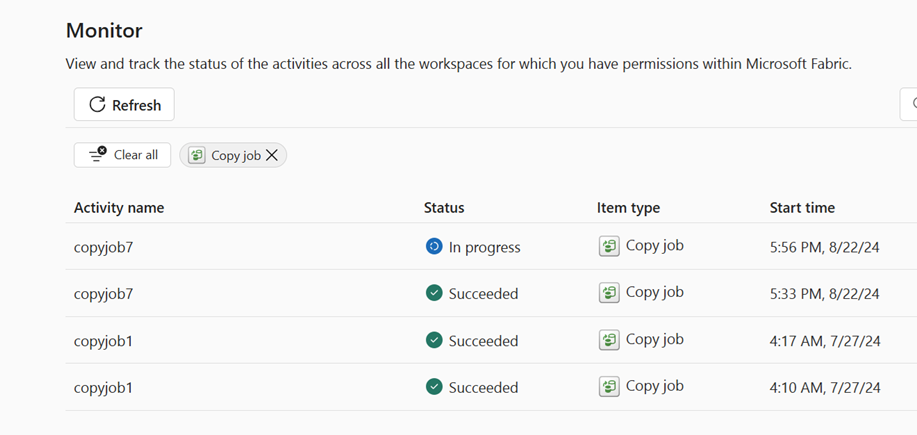Sort by Activity name column header
Image resolution: width=917 pixels, height=435 pixels.
(119, 208)
